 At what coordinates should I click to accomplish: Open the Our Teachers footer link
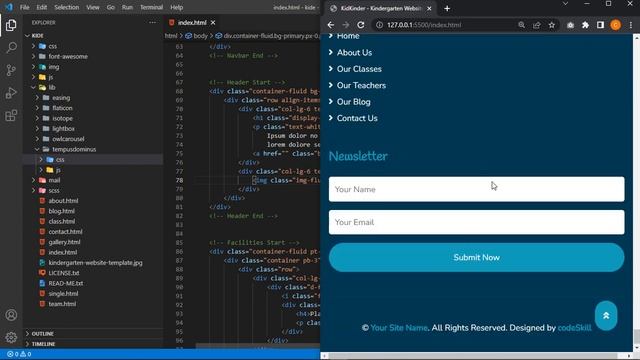click(361, 85)
